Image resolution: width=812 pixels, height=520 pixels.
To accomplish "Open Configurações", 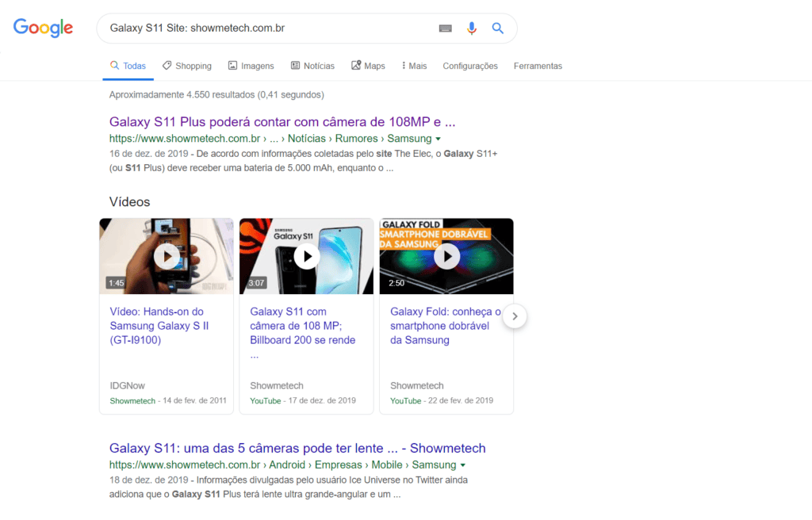I will click(x=470, y=66).
